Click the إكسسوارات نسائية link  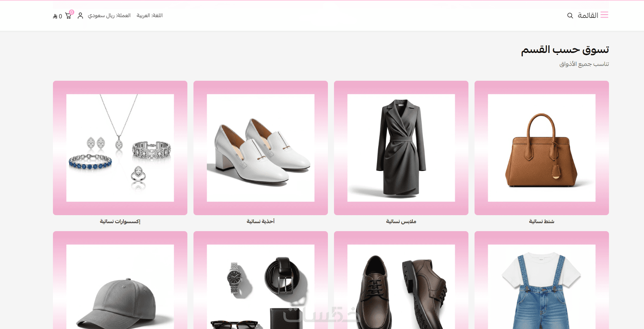[x=120, y=221]
